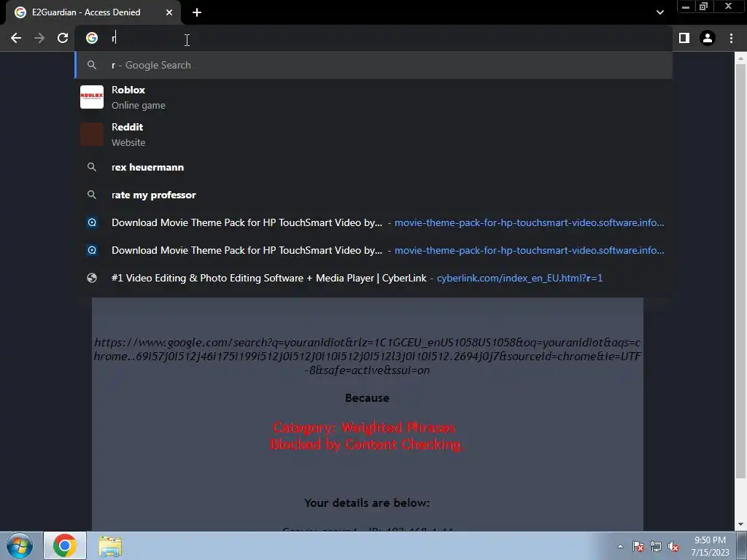Click search icon beside 'rate my professor'
The width and height of the screenshot is (747, 560).
(92, 195)
